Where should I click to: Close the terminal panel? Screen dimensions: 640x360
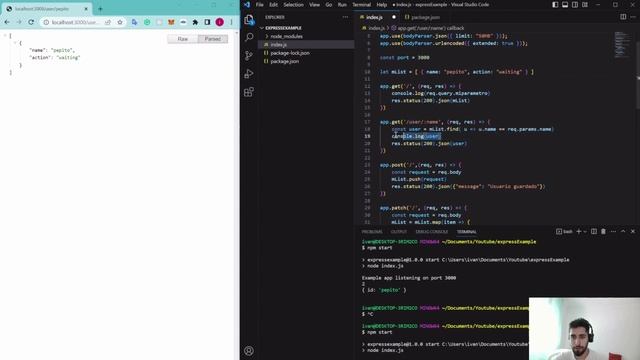pyautogui.click(x=633, y=231)
